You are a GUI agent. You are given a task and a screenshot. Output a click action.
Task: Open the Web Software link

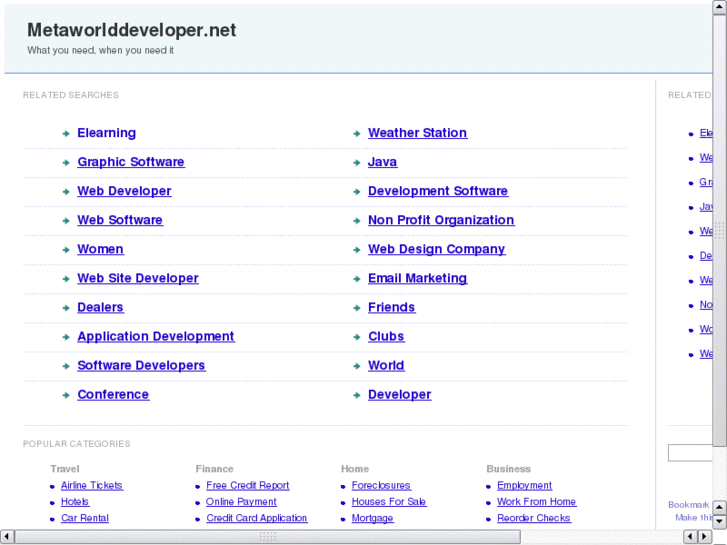click(x=120, y=220)
